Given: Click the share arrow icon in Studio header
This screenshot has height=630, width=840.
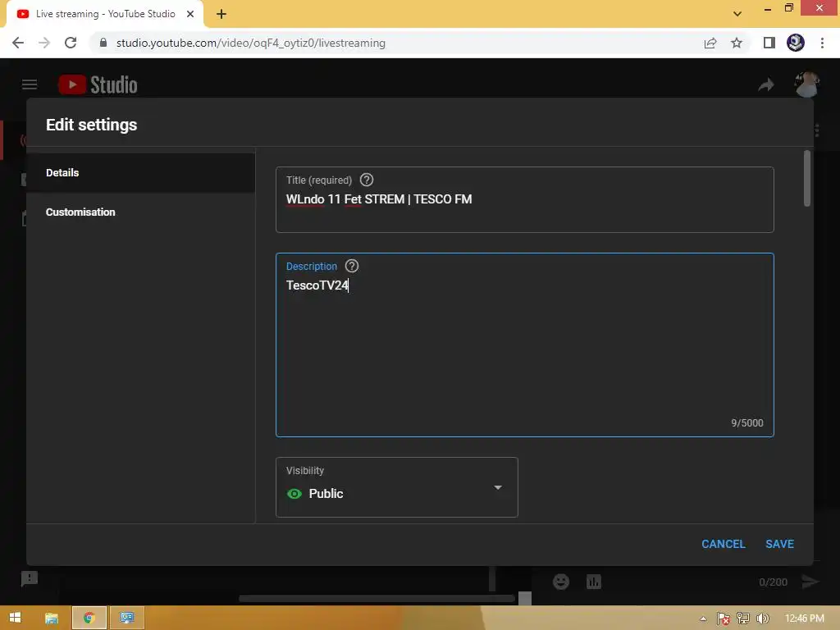Looking at the screenshot, I should click(766, 84).
